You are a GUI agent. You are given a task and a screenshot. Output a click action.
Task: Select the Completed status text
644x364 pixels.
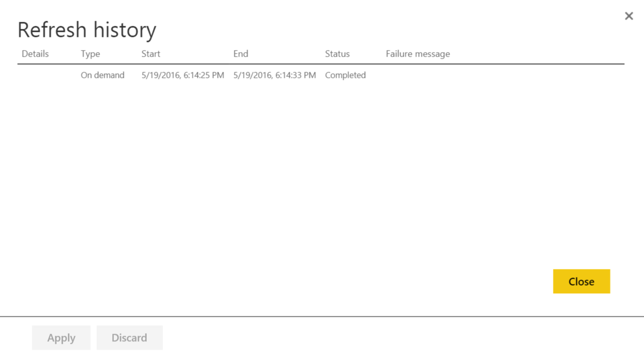[x=345, y=75]
